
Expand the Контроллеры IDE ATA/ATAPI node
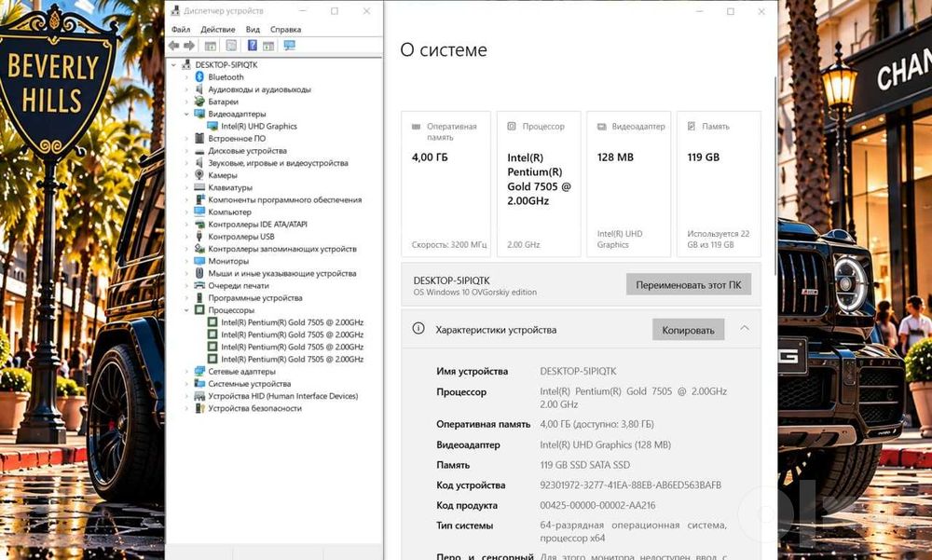pyautogui.click(x=186, y=225)
